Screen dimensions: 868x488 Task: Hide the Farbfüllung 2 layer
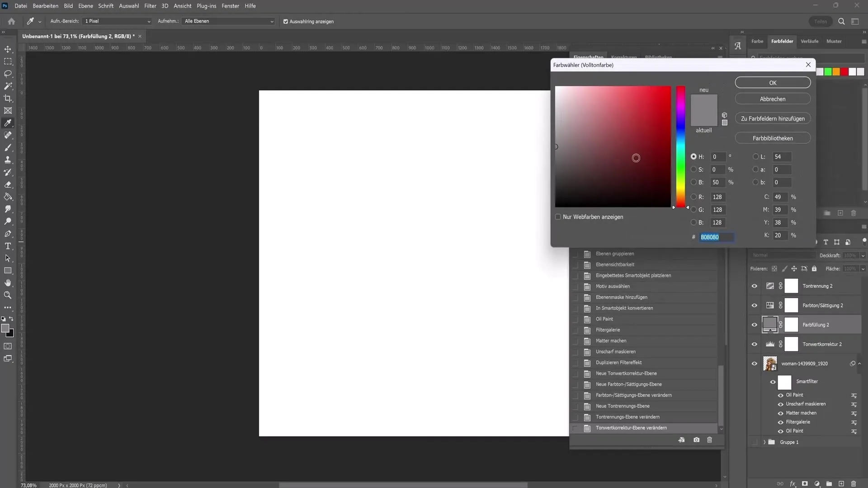point(754,325)
